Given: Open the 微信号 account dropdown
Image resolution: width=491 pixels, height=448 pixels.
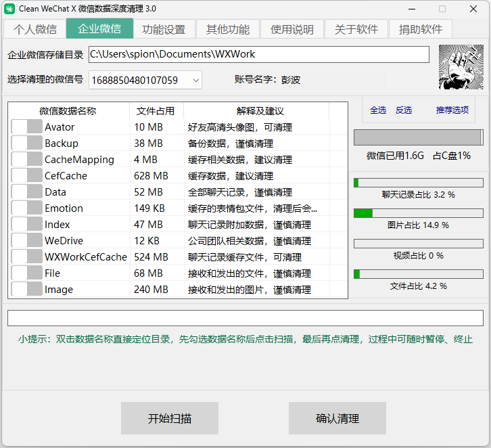Looking at the screenshot, I should click(x=145, y=81).
